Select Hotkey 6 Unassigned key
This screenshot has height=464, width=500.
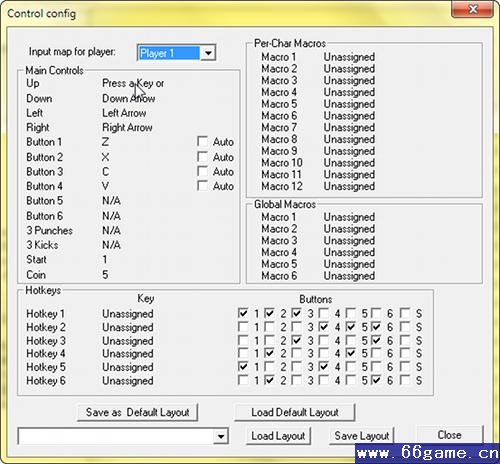tap(128, 381)
